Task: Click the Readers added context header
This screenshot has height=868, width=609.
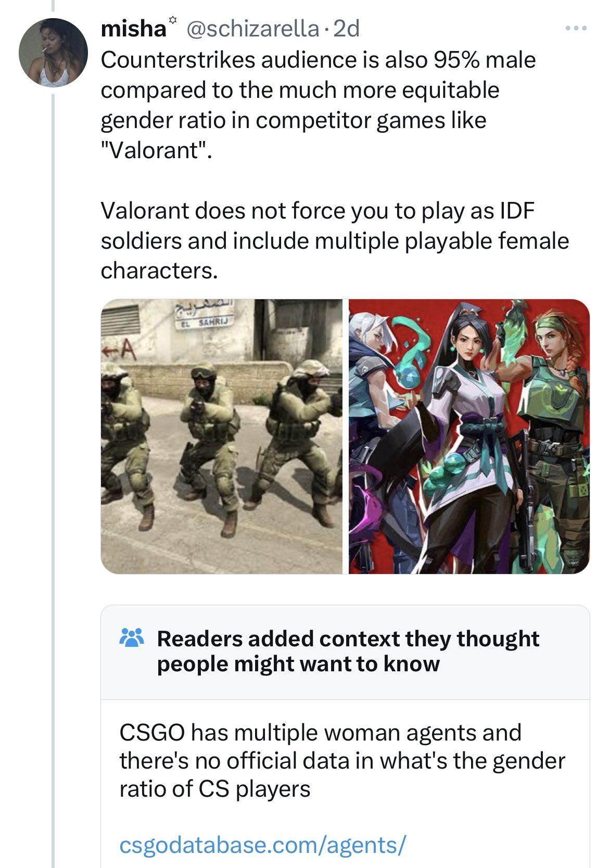Action: click(x=348, y=651)
